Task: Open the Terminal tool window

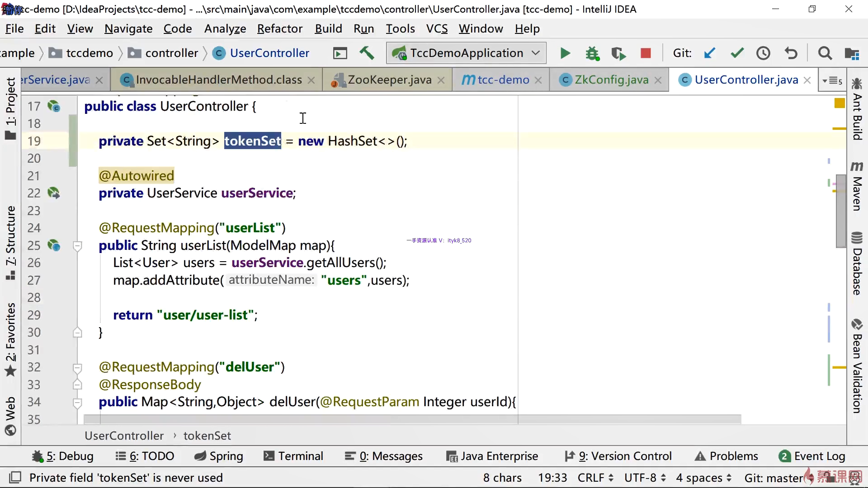Action: tap(293, 456)
